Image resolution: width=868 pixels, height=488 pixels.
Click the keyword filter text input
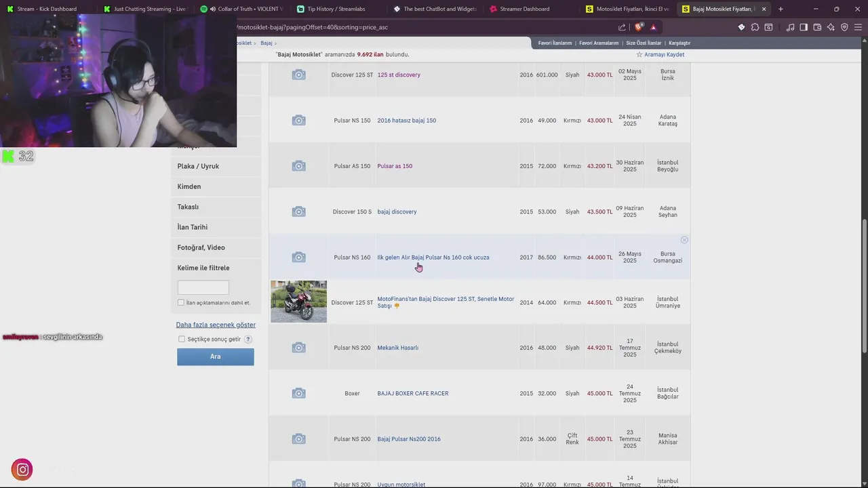click(x=203, y=287)
